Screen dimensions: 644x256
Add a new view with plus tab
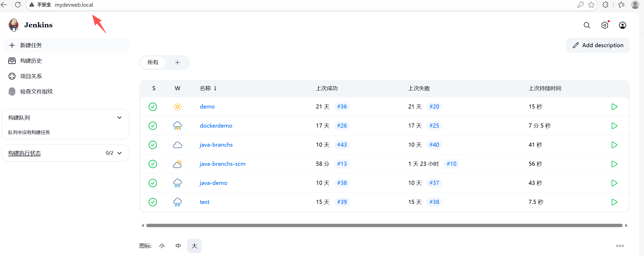click(x=177, y=62)
